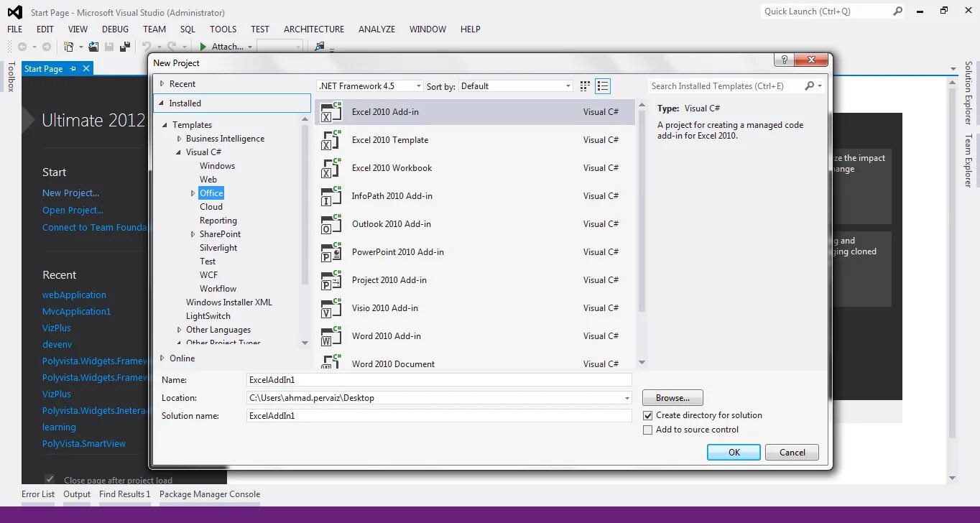980x523 pixels.
Task: Expand the Other Languages tree node
Action: click(x=180, y=330)
